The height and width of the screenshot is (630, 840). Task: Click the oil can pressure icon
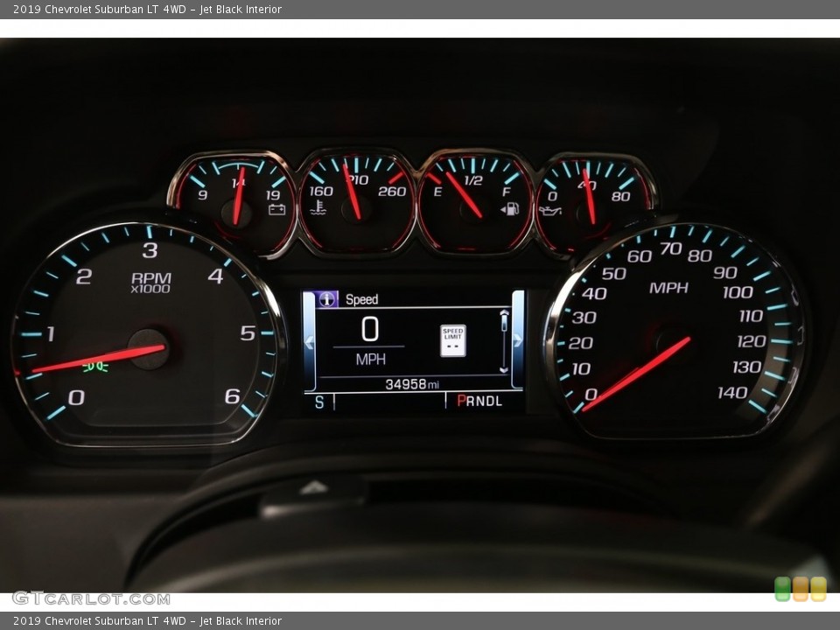click(550, 211)
